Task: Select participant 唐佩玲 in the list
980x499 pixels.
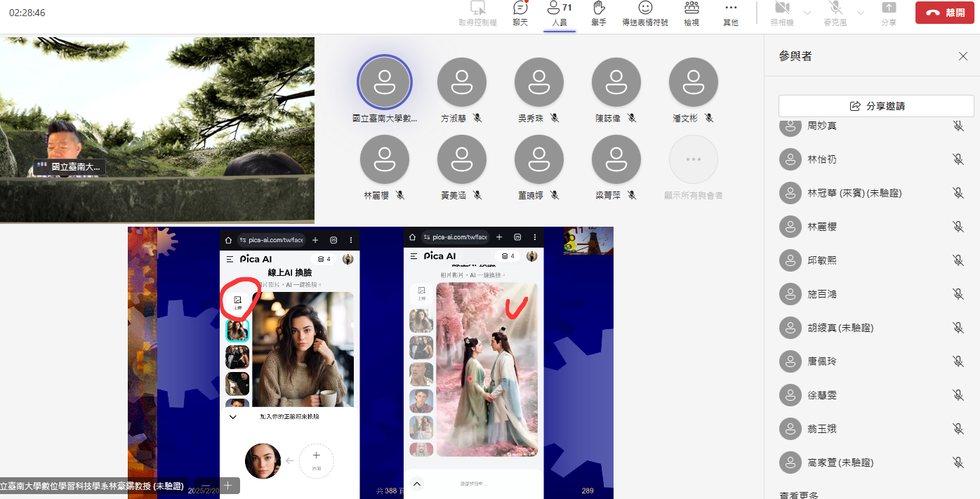Action: 872,361
